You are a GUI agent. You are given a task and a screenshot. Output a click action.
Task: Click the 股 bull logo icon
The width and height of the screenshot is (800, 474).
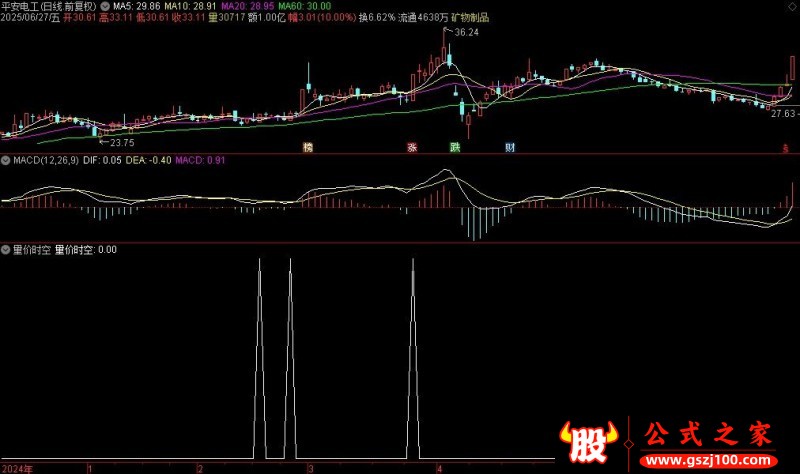click(x=588, y=442)
